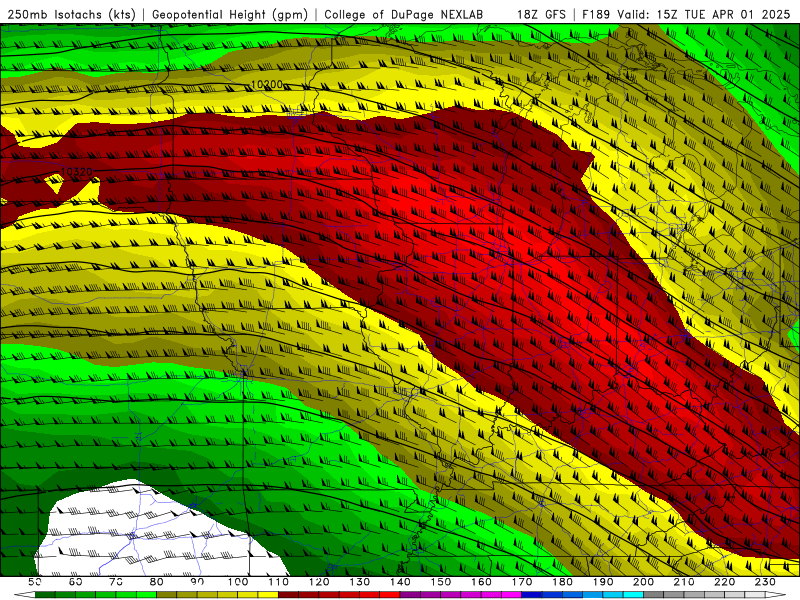Click the 160 value on the color scale
800x600 pixels.
pyautogui.click(x=481, y=582)
